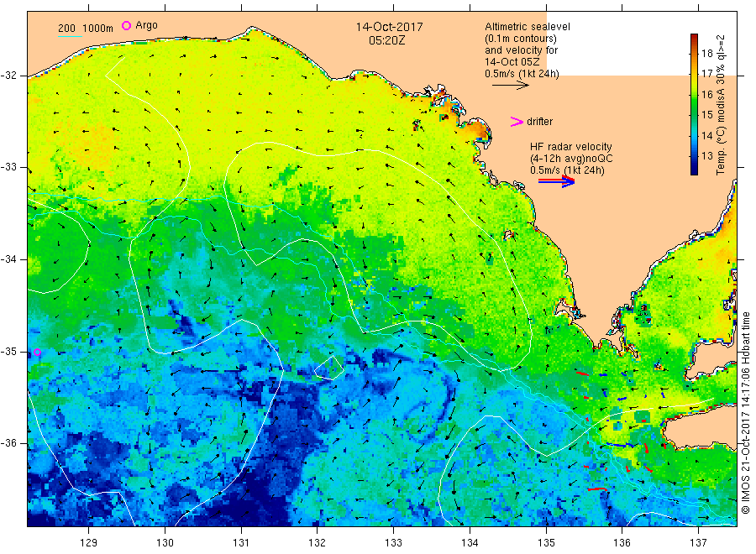Click the '200 1000m' depth legend text
The image size is (756, 554).
pos(86,29)
